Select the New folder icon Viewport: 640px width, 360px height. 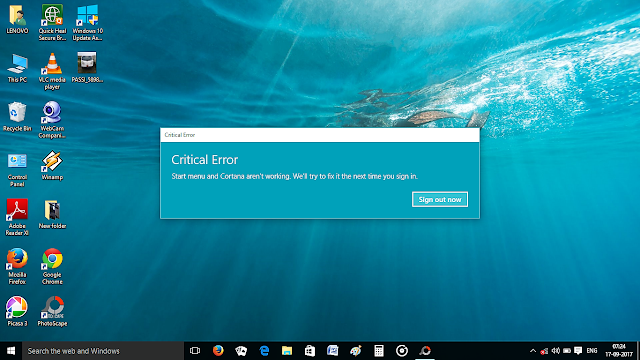pos(52,214)
